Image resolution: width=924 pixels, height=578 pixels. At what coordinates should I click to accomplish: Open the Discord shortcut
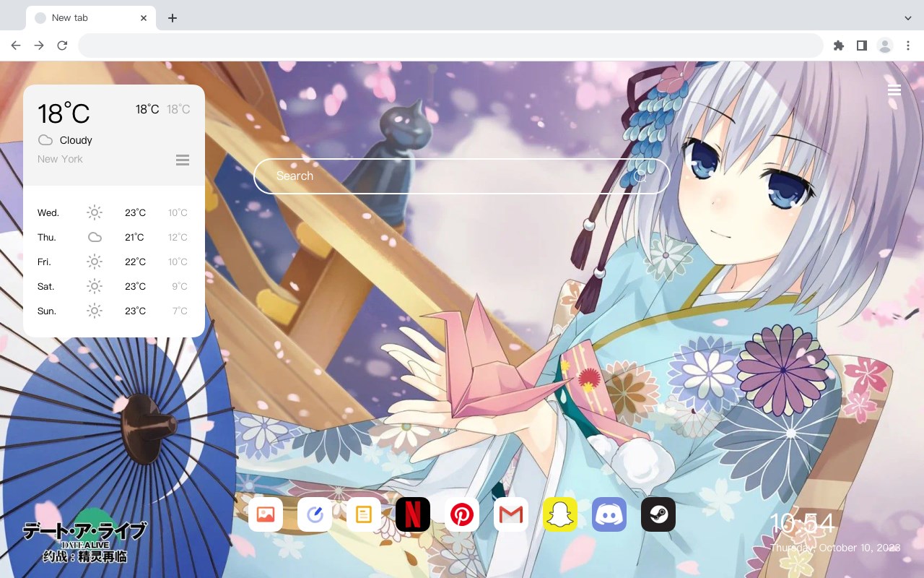pyautogui.click(x=609, y=514)
